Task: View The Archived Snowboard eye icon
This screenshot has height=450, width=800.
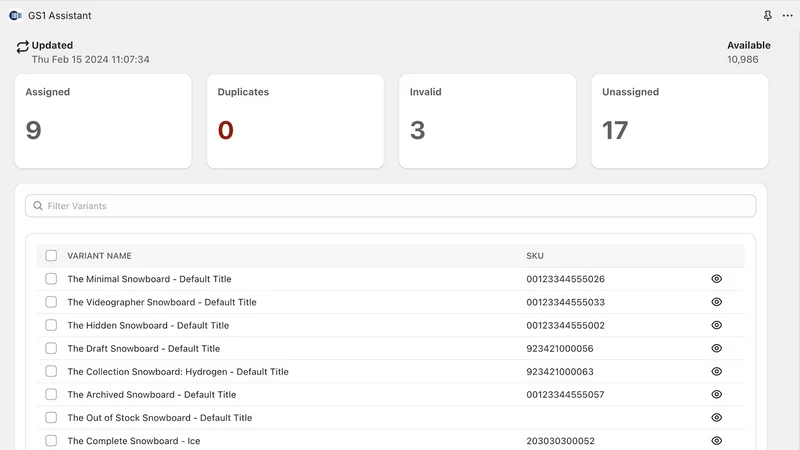Action: point(716,394)
